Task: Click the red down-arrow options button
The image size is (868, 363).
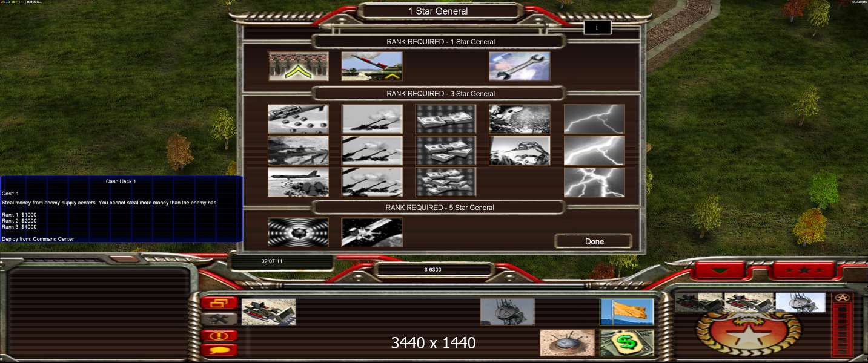Action: pos(719,270)
